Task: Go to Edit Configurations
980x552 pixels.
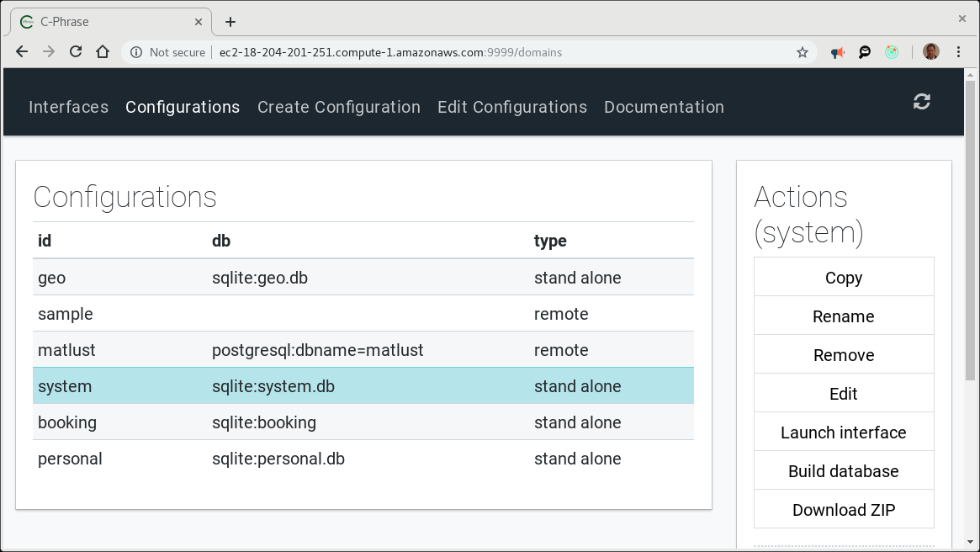Action: (x=511, y=107)
